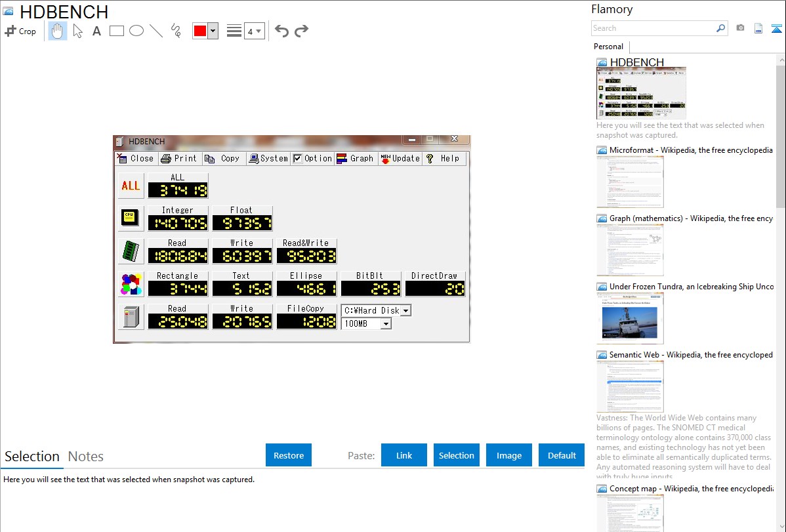Click Update in HDBENCH toolbar
The height and width of the screenshot is (532, 786).
pyautogui.click(x=400, y=159)
